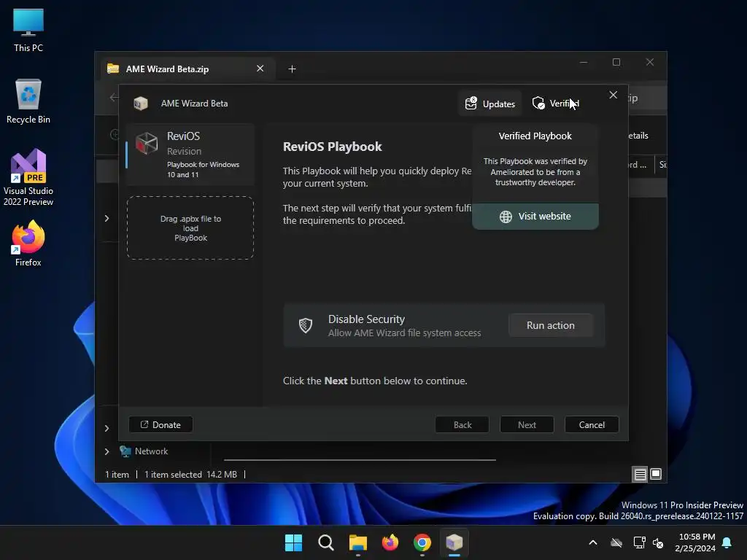Open Google Chrome from the taskbar
747x560 pixels.
[x=422, y=542]
